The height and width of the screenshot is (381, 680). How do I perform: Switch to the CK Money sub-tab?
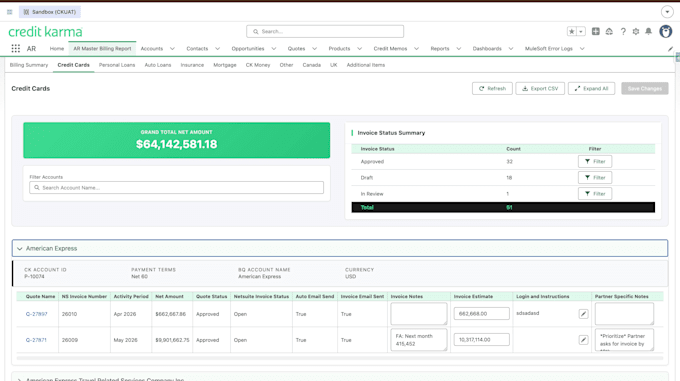[258, 65]
